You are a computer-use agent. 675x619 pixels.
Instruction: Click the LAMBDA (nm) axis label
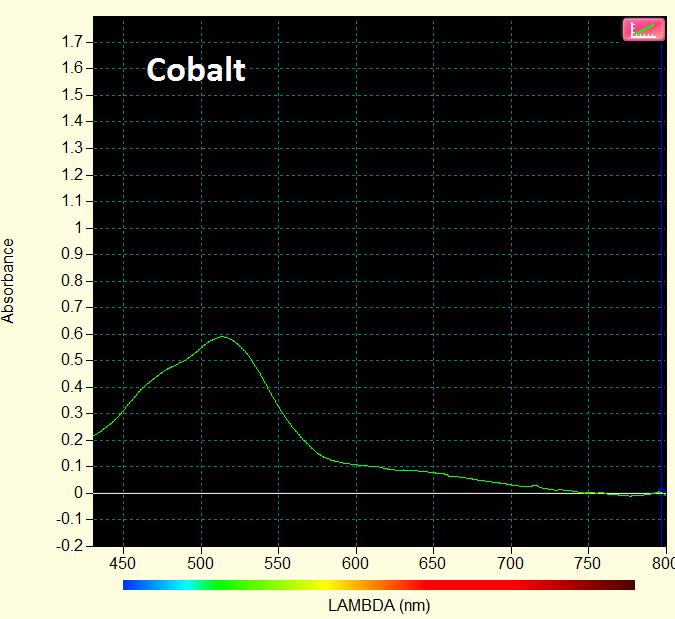point(378,605)
